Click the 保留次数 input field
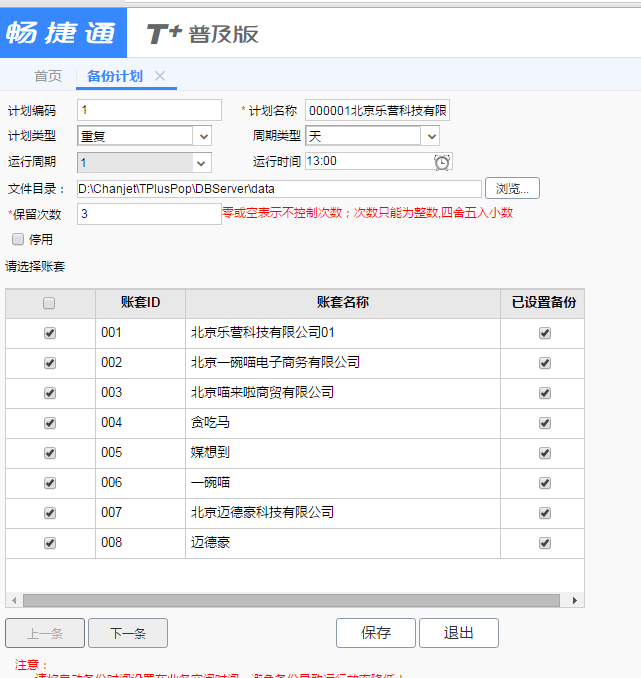Image resolution: width=641 pixels, height=678 pixels. (149, 214)
